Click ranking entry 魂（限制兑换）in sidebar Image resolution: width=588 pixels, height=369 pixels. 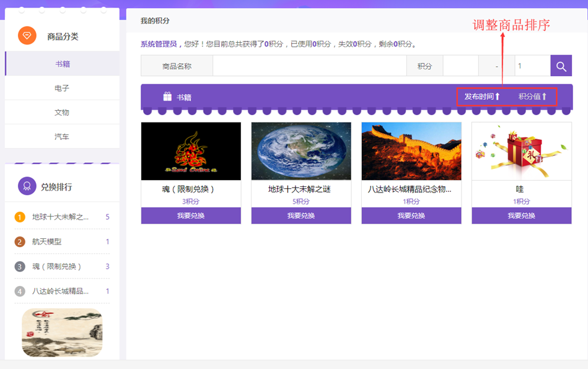coord(56,266)
